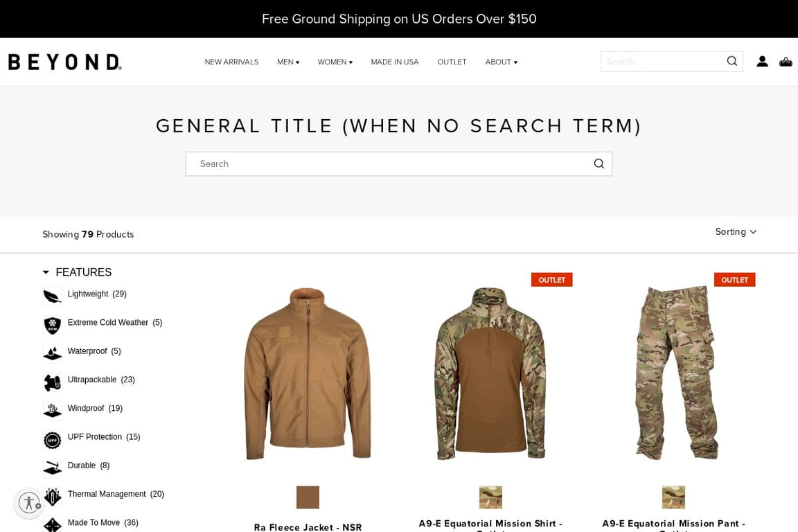
Task: Click the Thermal Management icon
Action: [53, 497]
